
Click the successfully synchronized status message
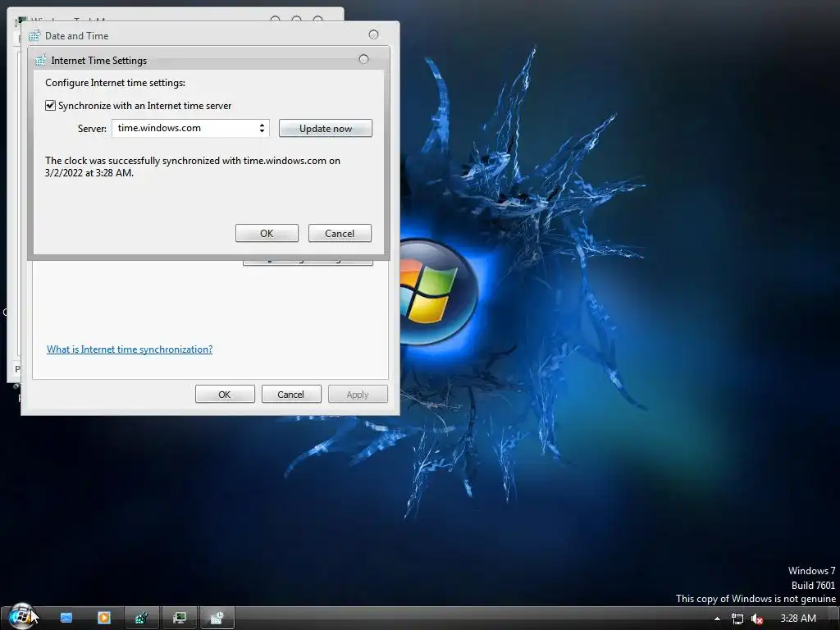[192, 167]
